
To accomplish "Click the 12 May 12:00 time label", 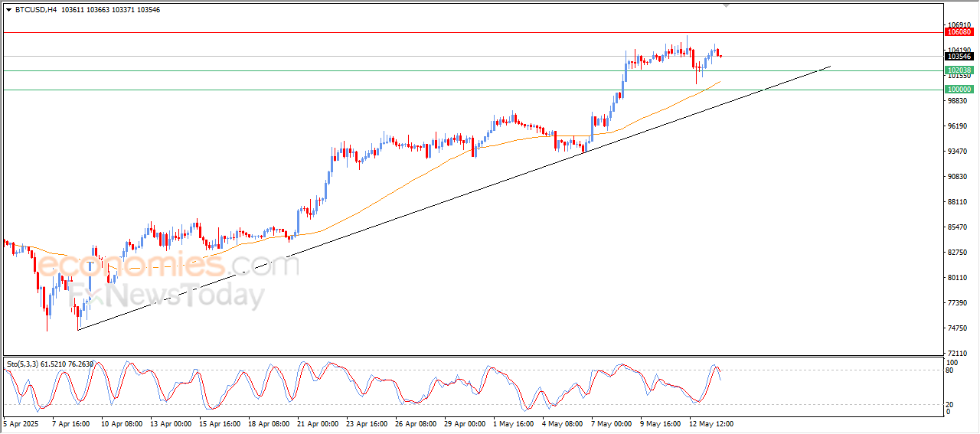I will (710, 423).
